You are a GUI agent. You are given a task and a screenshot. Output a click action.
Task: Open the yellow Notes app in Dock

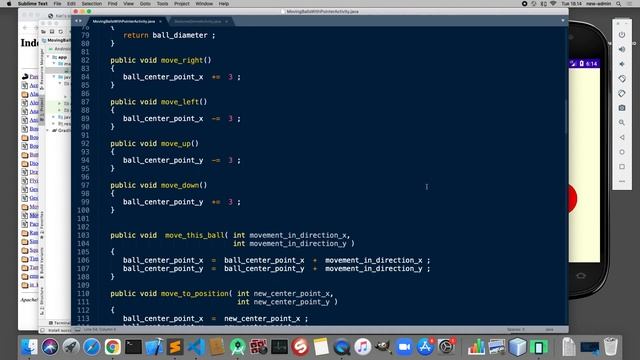(321, 347)
